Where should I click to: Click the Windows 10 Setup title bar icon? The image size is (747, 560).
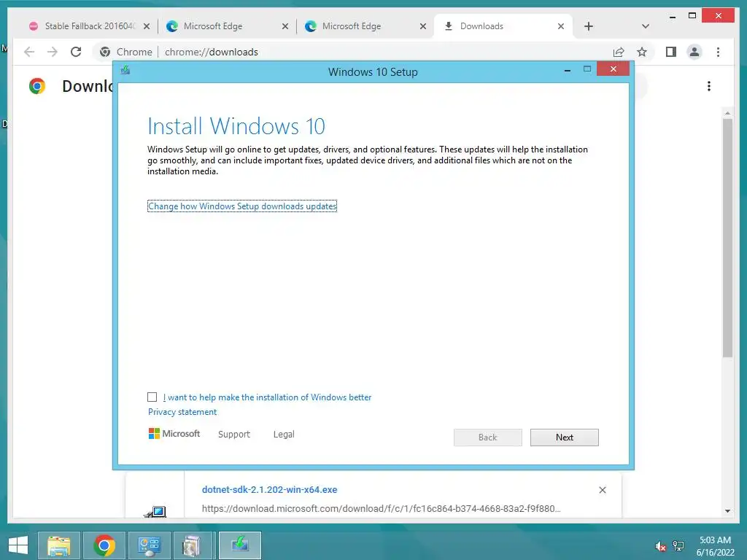pos(125,71)
